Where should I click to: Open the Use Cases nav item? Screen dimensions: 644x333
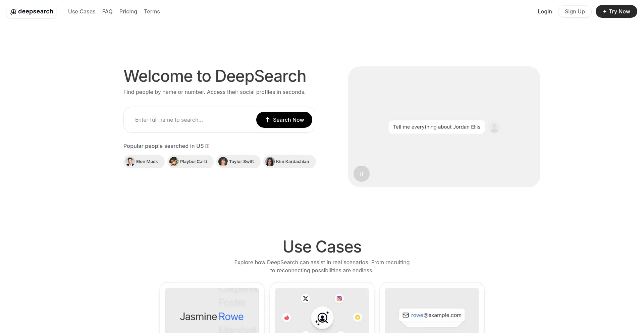tap(82, 11)
